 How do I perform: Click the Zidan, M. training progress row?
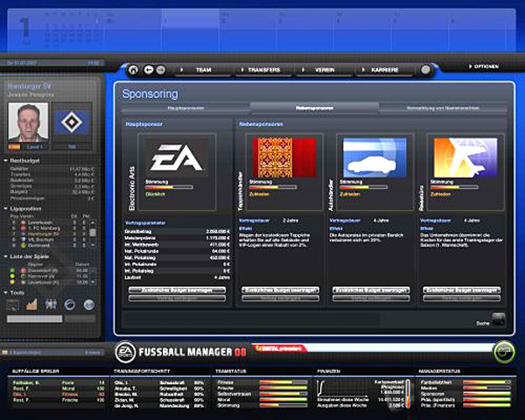159,400
